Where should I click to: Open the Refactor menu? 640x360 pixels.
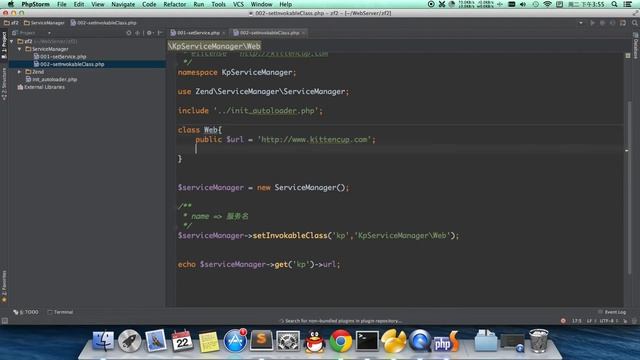tap(174, 4)
